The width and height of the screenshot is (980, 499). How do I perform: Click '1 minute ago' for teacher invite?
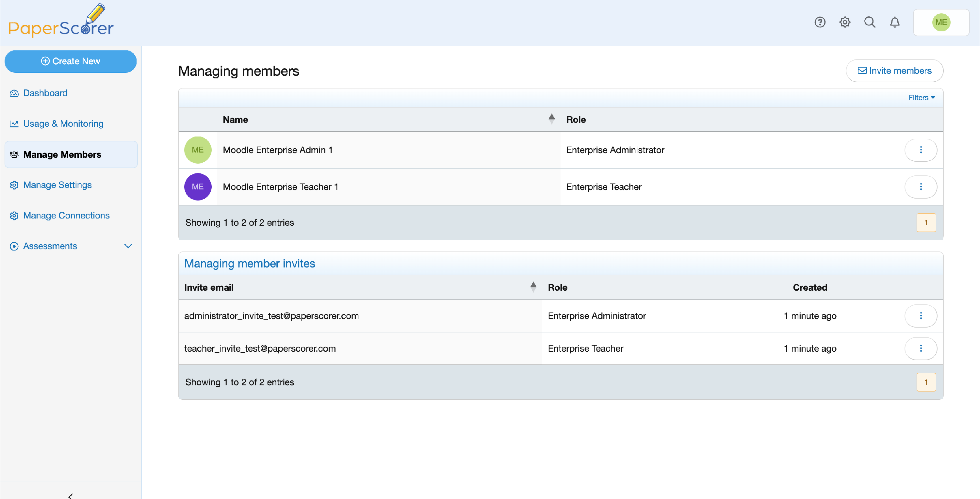[810, 348]
